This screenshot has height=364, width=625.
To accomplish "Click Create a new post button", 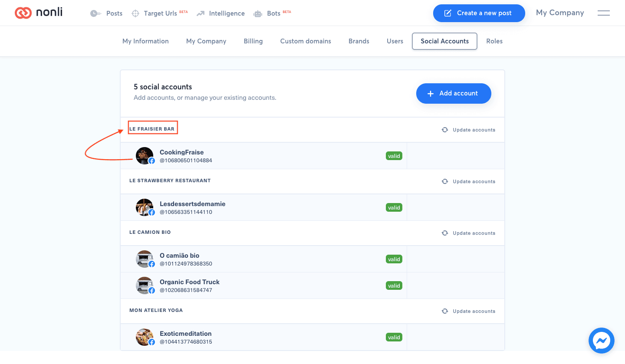I will [479, 13].
